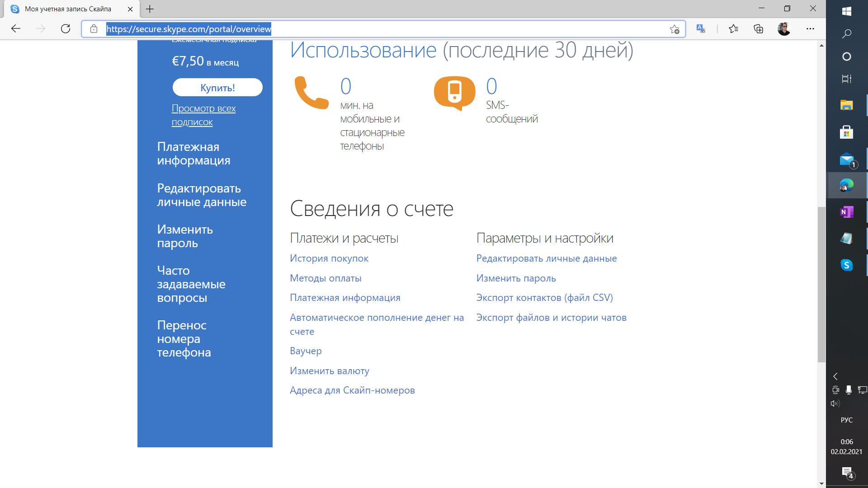Open the page translate option
Viewport: 868px width, 488px height.
click(701, 29)
